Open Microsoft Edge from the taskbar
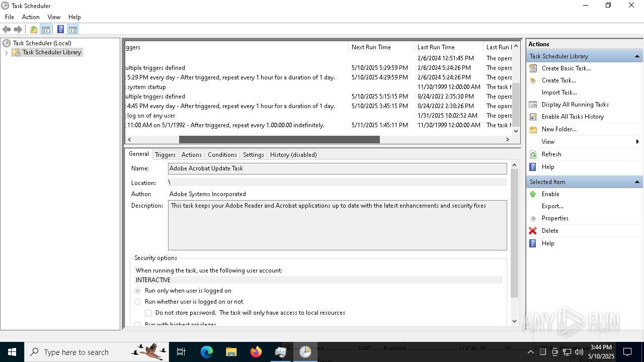Viewport: 644px width, 362px height. (207, 352)
